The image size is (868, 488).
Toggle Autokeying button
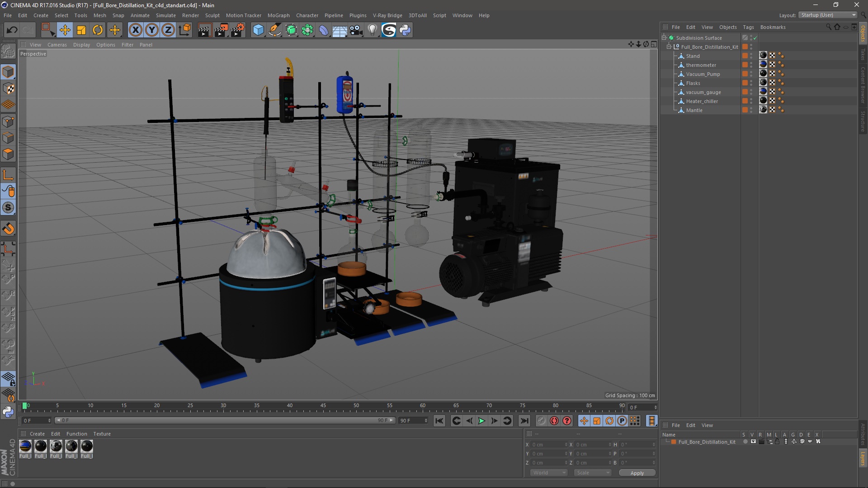click(554, 421)
